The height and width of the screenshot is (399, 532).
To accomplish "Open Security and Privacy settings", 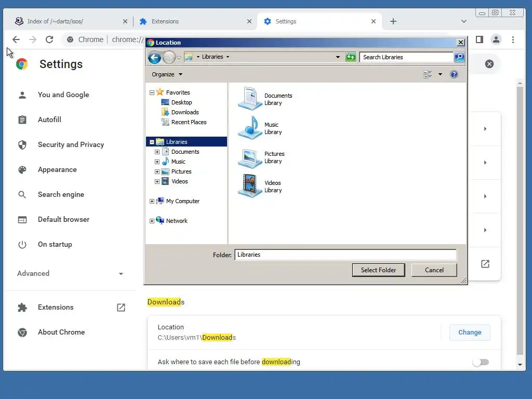I will (71, 144).
